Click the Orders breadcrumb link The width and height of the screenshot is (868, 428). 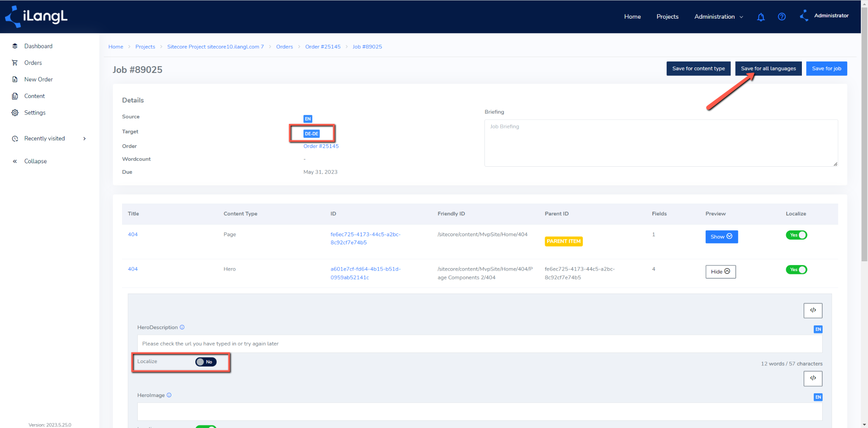(284, 47)
